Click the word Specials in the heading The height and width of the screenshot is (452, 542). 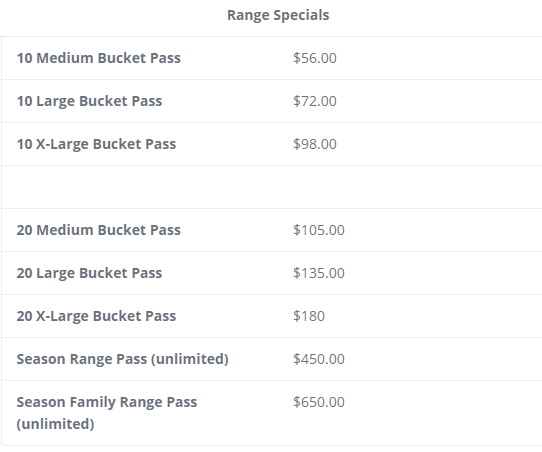(x=301, y=16)
